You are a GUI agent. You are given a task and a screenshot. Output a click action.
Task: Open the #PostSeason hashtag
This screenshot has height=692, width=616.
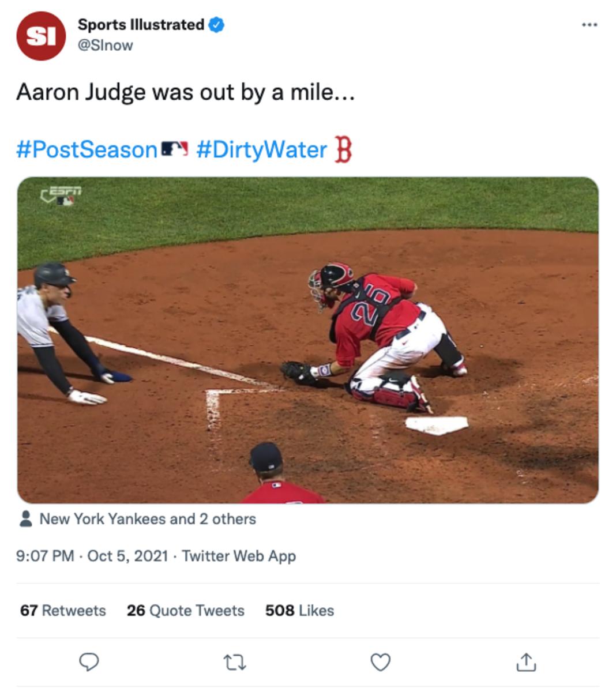click(87, 149)
